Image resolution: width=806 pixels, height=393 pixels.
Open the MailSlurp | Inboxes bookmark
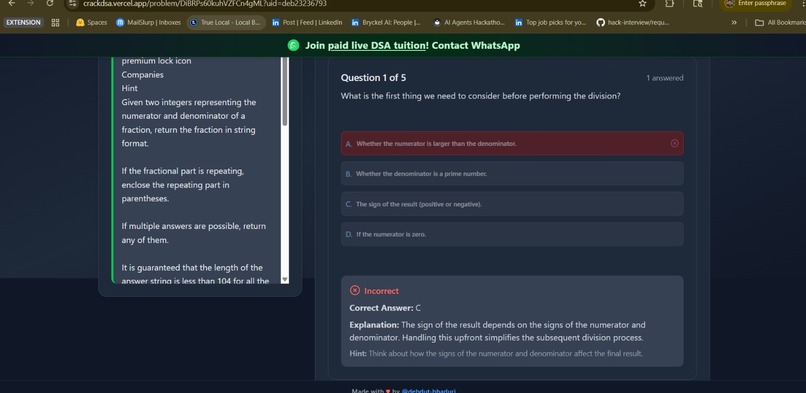(149, 23)
